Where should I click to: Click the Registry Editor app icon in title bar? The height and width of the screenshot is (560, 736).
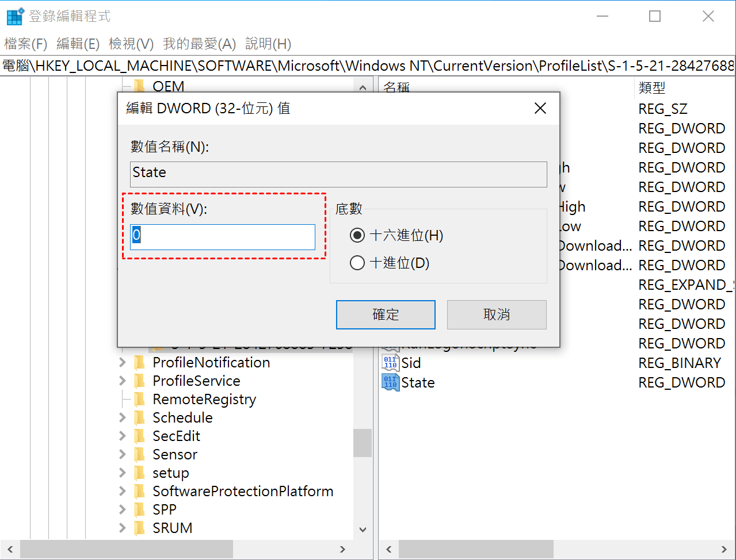click(x=14, y=16)
